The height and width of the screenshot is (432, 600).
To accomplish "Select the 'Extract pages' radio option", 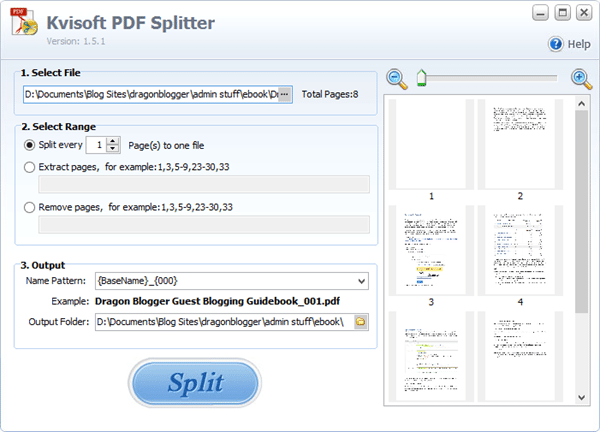I will 29,167.
